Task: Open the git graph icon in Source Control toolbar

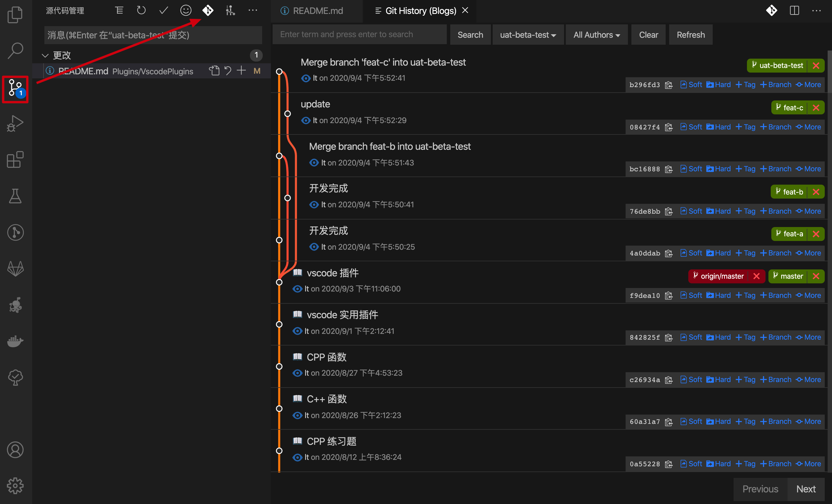Action: [230, 10]
